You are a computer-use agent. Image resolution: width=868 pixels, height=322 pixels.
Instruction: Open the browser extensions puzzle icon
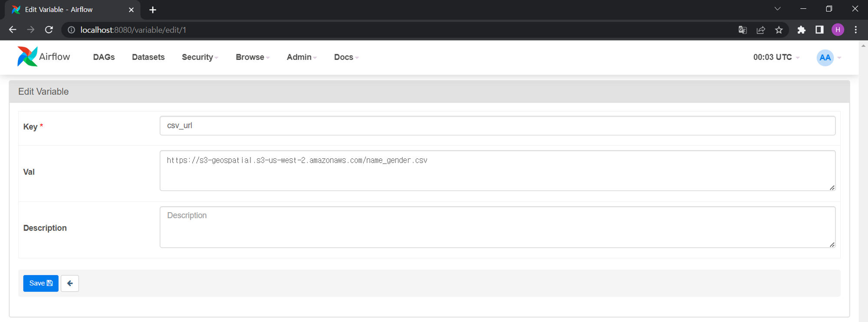(x=802, y=30)
